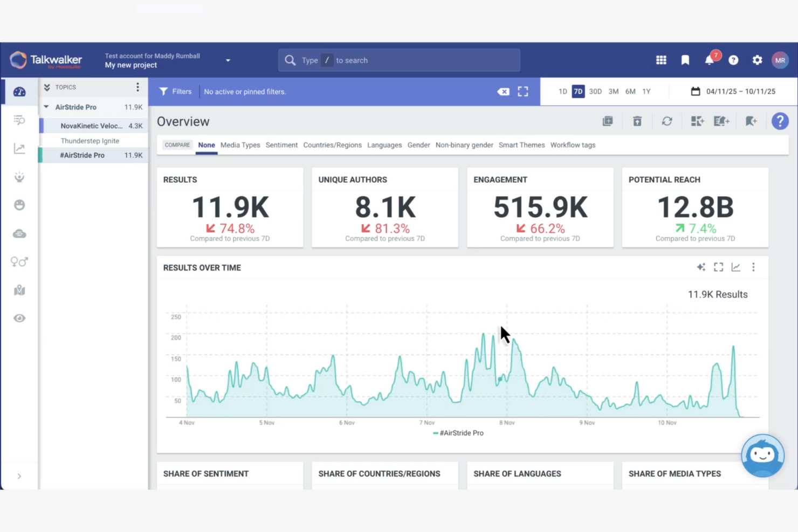Select the Thunderstep Ignite topic
This screenshot has height=532, width=798.
[93, 141]
